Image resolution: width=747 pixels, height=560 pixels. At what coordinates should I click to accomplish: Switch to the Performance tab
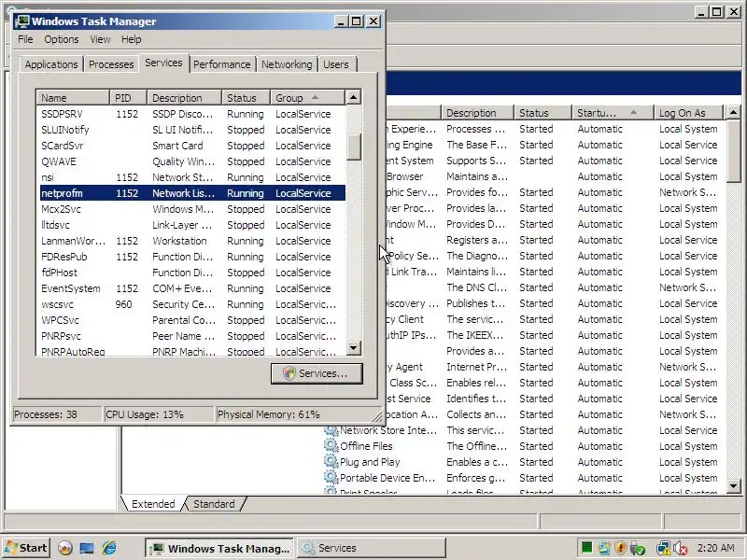tap(221, 64)
